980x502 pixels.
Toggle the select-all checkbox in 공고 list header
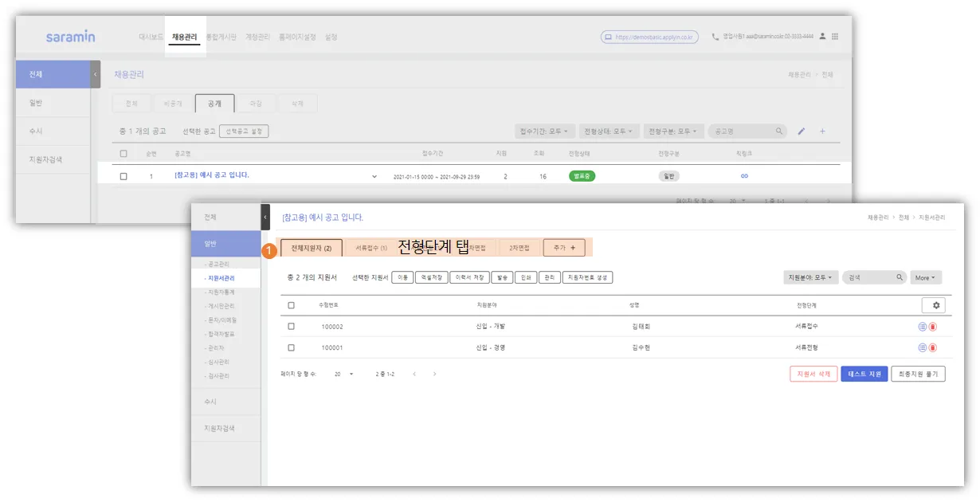click(x=123, y=153)
